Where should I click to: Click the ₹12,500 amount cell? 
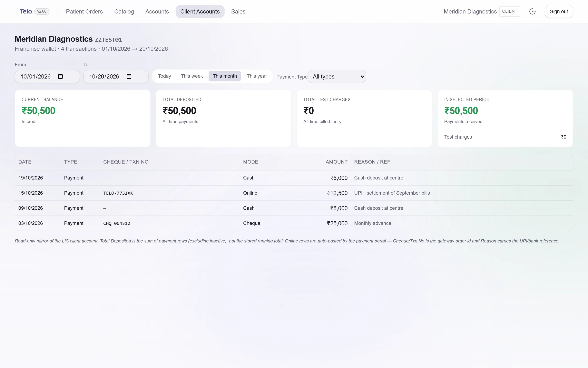pyautogui.click(x=337, y=193)
